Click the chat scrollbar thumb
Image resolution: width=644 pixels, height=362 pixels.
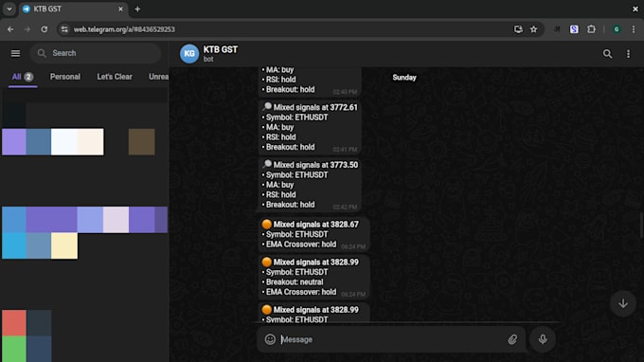coord(641,226)
